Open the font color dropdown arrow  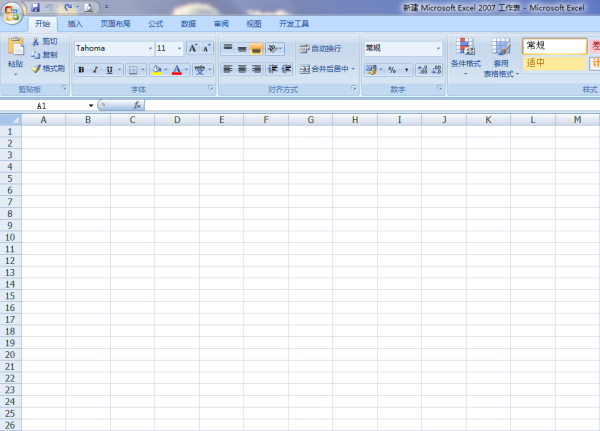tap(186, 70)
